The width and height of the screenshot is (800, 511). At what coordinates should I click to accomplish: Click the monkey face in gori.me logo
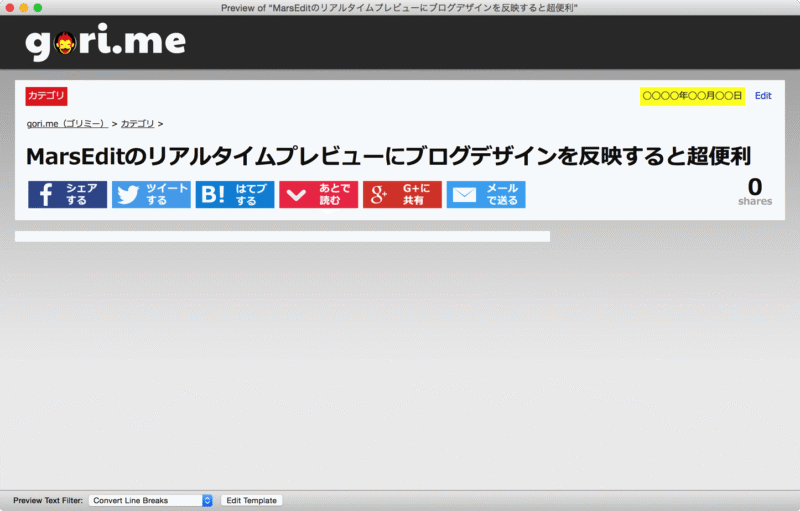tap(63, 42)
